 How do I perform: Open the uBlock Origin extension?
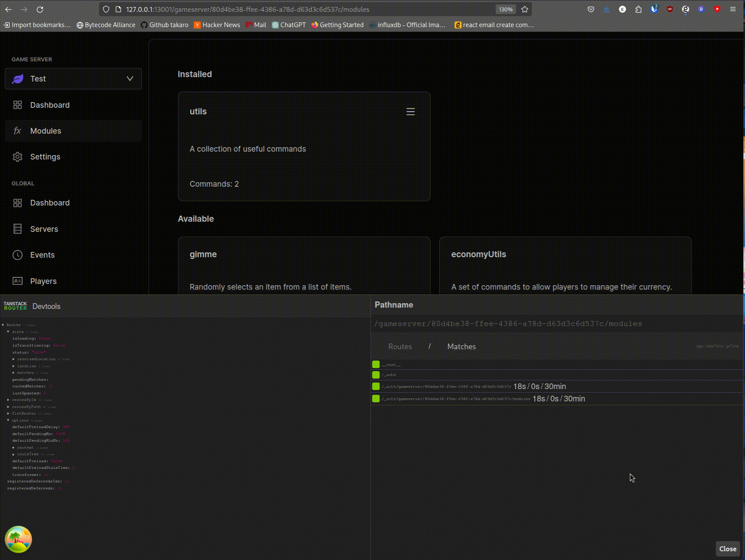(x=670, y=9)
